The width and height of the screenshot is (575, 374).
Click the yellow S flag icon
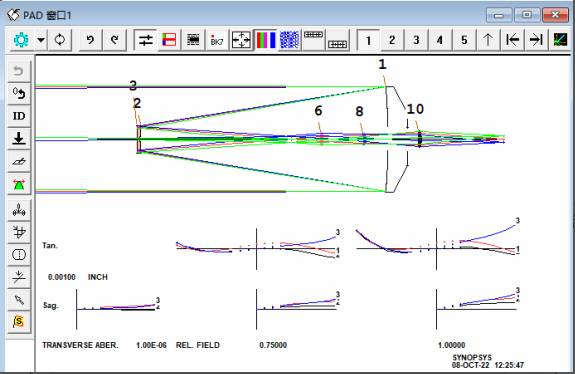pyautogui.click(x=19, y=322)
